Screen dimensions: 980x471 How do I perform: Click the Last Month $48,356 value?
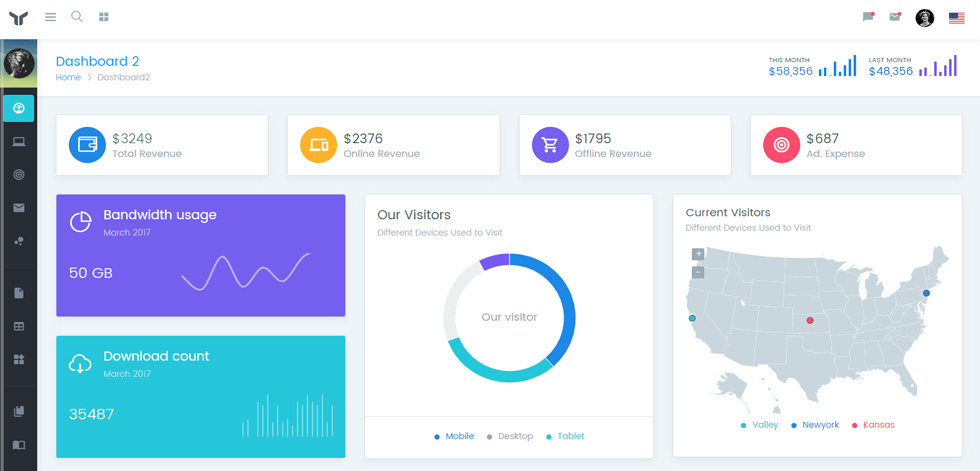click(891, 71)
